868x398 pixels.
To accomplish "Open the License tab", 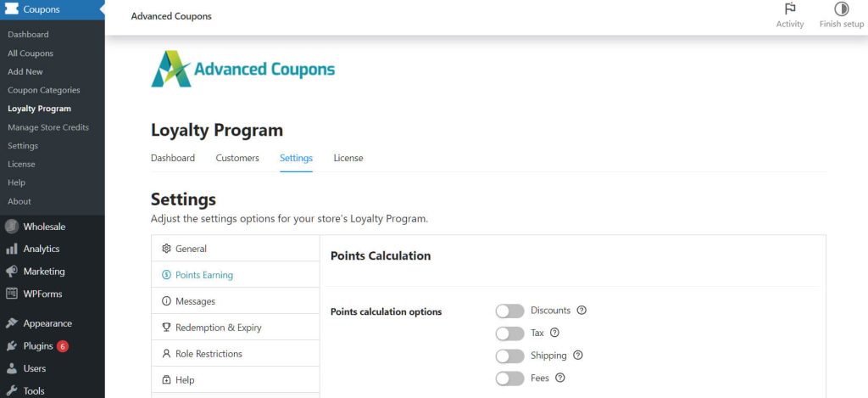I will coord(348,158).
